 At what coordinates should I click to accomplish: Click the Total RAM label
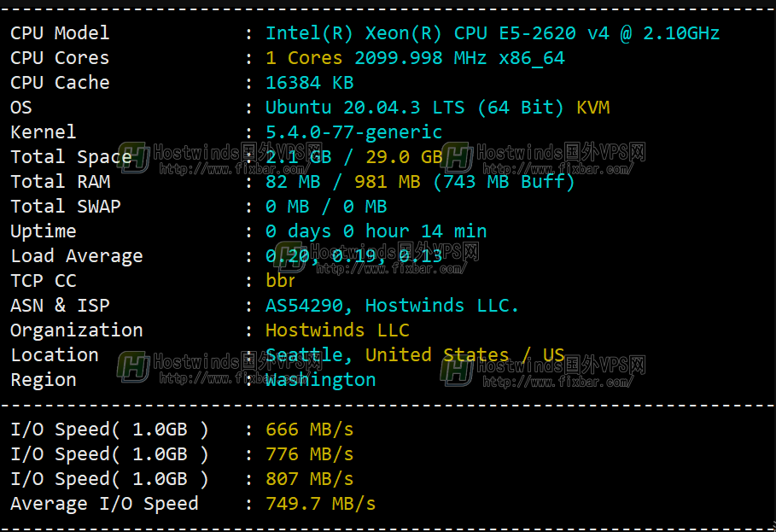click(x=61, y=182)
